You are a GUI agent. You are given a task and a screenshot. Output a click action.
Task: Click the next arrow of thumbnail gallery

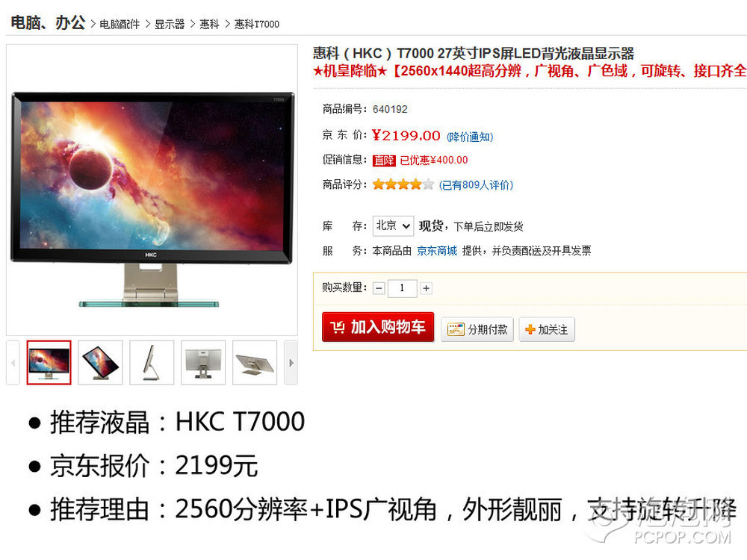coord(291,362)
